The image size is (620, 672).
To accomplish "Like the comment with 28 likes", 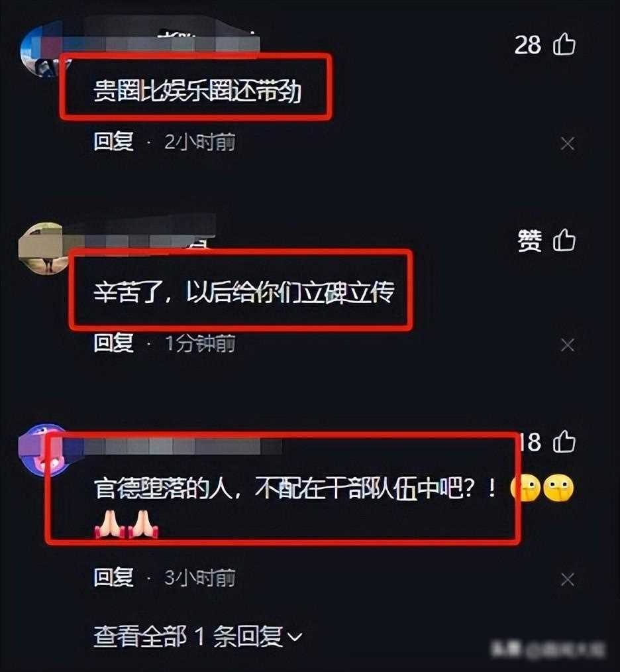I will coord(564,44).
